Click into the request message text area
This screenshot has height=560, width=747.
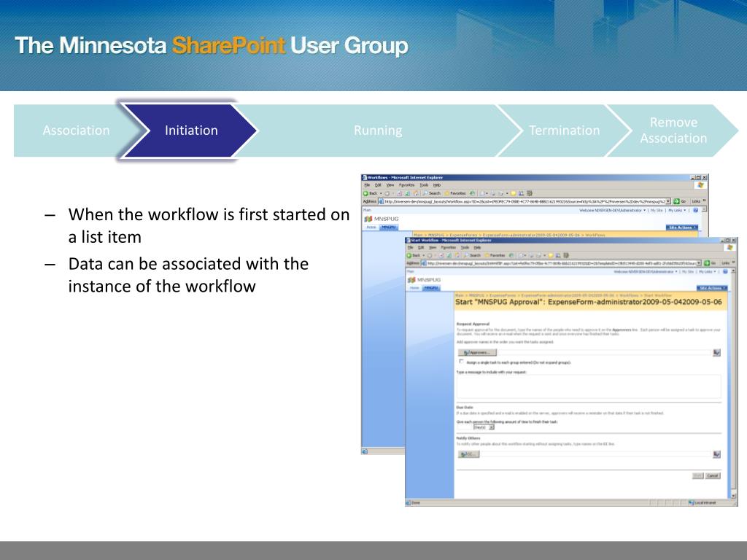pyautogui.click(x=589, y=386)
